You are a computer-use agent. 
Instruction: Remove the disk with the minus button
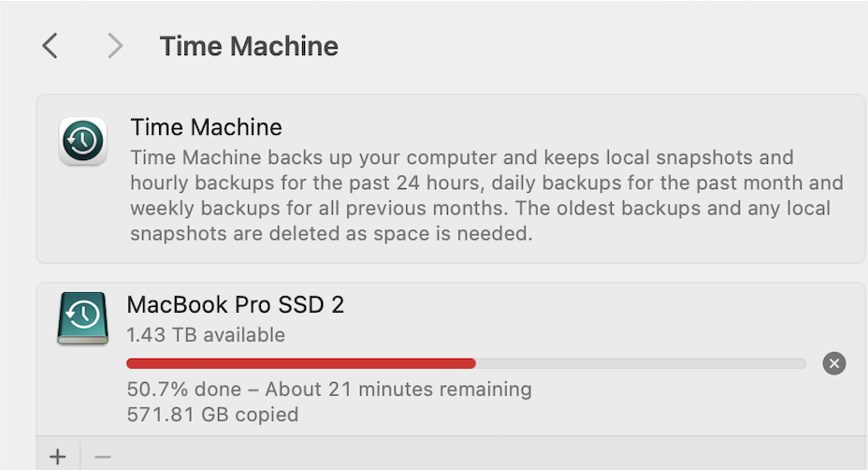click(x=103, y=457)
